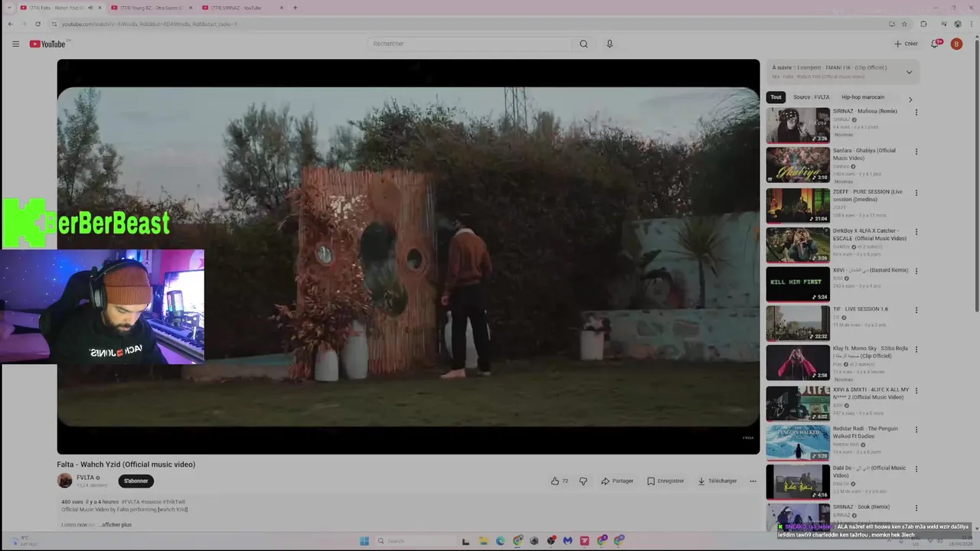Select the 'Source : FVLTA' filter chip

[x=812, y=97]
